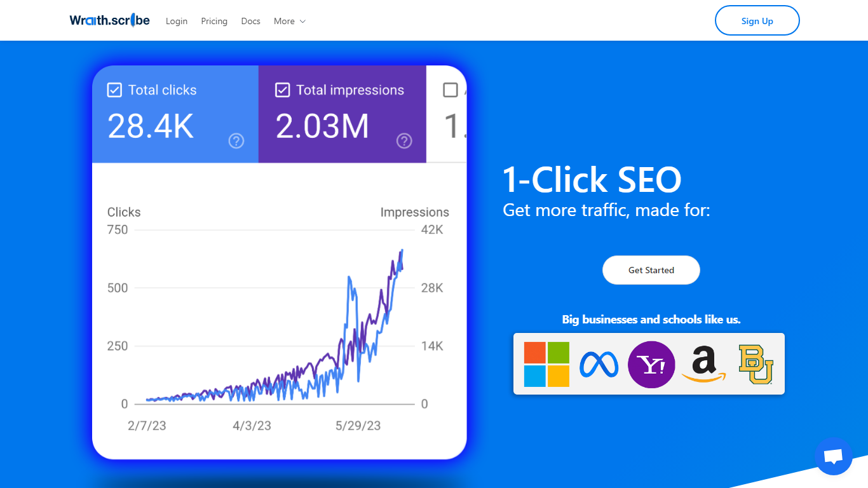Screen dimensions: 868x488
Task: Uncheck the Total clicks checkbox
Action: click(x=114, y=90)
